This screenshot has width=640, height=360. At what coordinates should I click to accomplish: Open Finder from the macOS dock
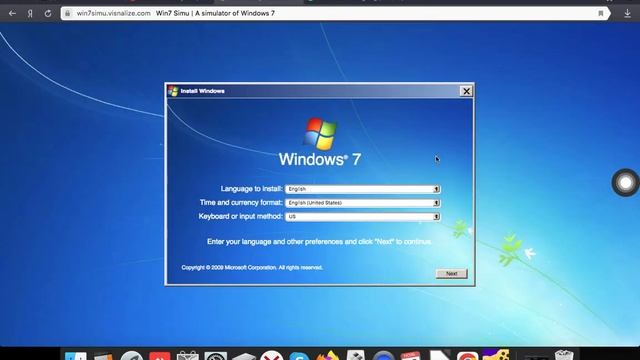coord(76,355)
